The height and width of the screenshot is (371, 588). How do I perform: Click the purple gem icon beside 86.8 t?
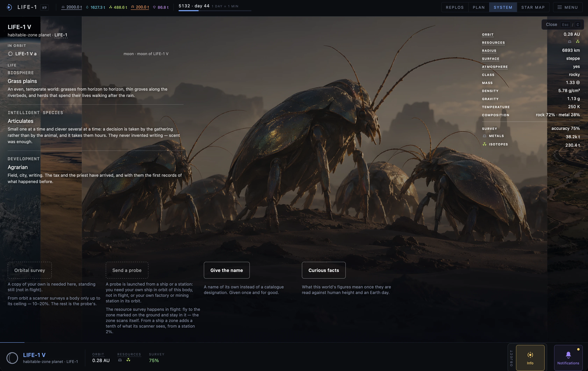[154, 7]
